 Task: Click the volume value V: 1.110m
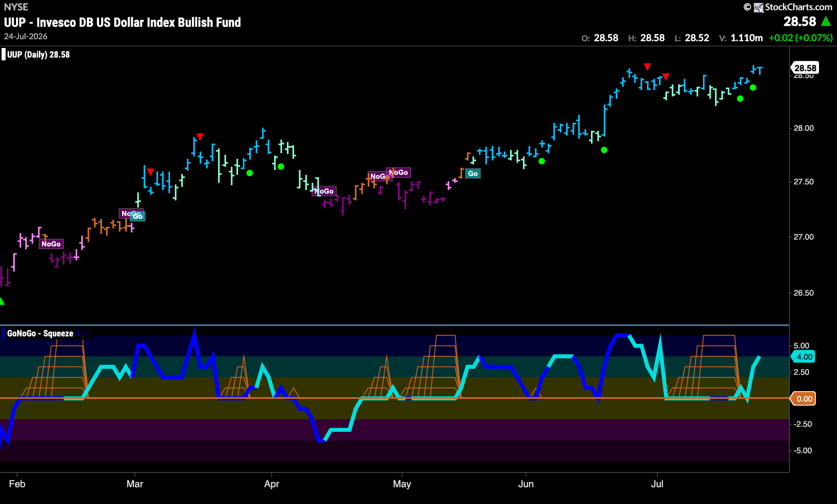741,38
